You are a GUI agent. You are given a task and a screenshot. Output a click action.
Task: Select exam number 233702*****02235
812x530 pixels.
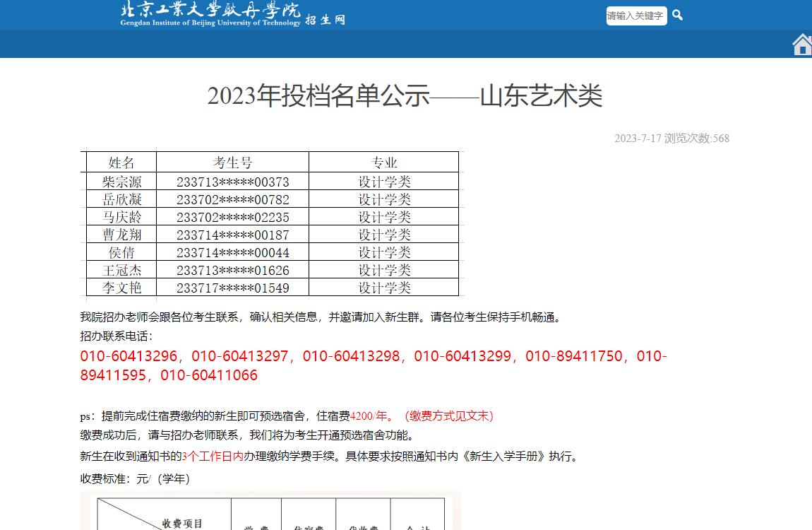coord(232,217)
